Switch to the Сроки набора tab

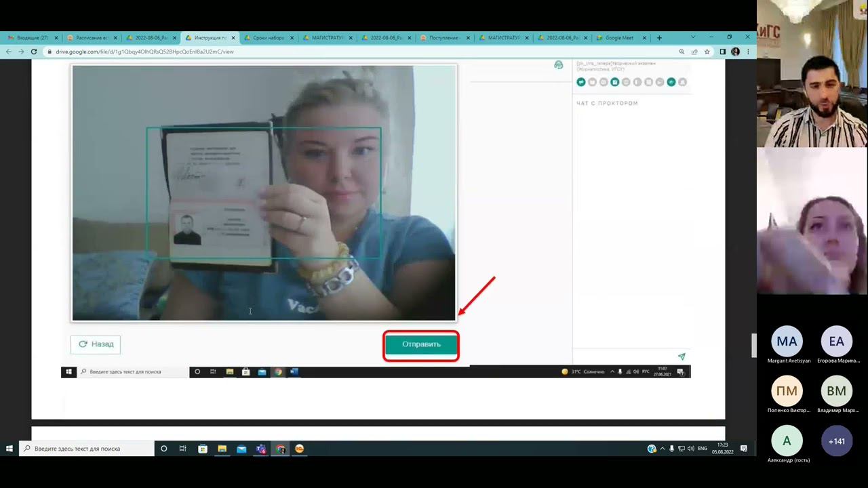click(x=268, y=38)
